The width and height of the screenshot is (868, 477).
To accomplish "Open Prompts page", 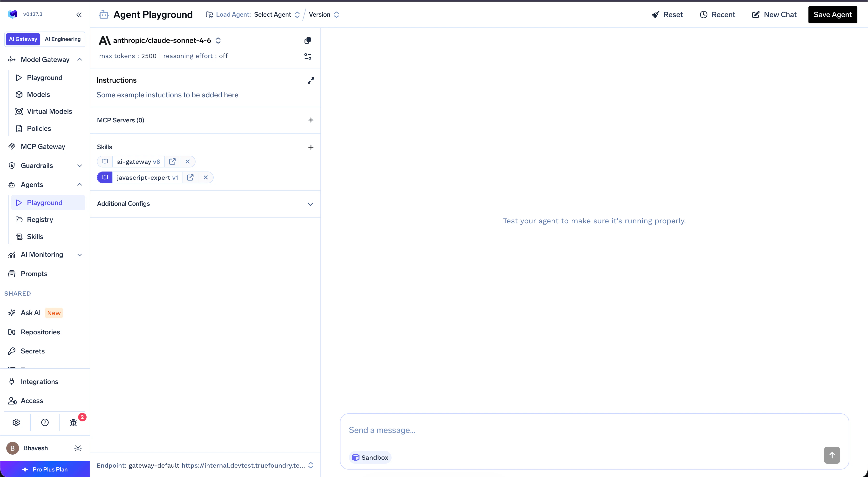I will tap(45, 274).
